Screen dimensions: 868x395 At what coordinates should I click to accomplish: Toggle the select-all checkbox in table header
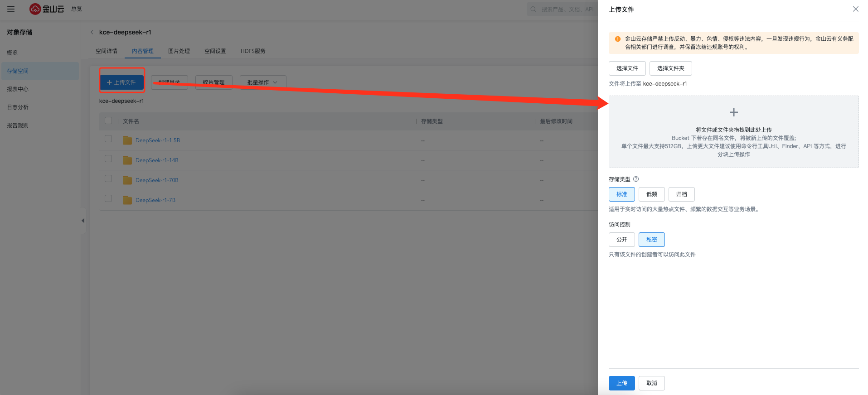tap(108, 120)
